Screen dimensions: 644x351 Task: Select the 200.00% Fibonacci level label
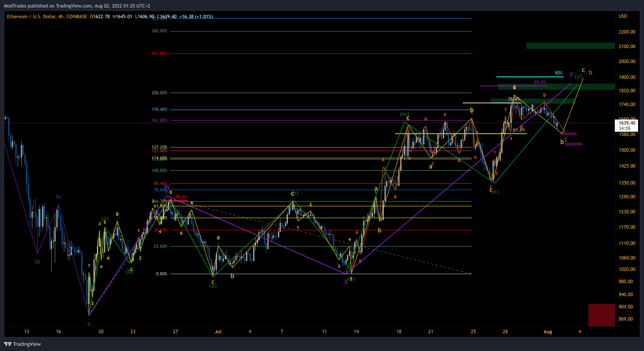point(159,93)
